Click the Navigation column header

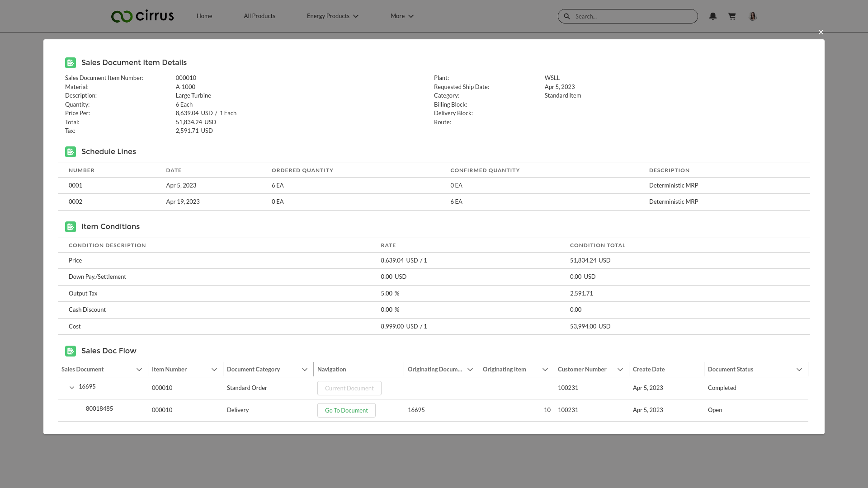(x=332, y=369)
